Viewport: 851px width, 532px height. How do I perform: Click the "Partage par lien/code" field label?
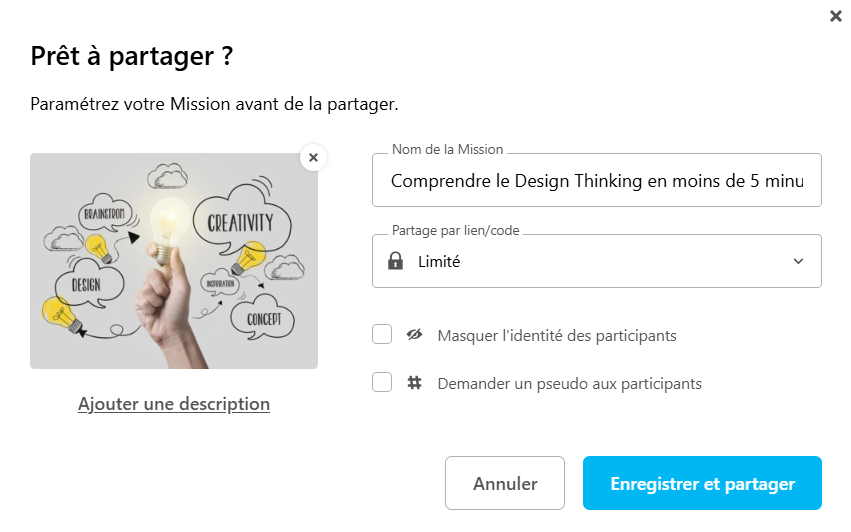(455, 231)
